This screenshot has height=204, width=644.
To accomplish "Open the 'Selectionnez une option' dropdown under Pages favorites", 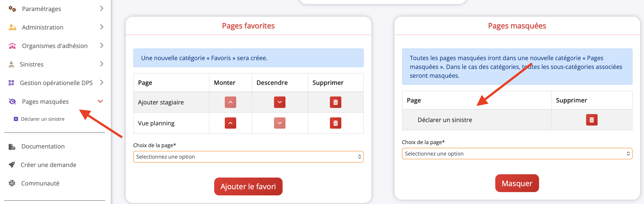I will (248, 156).
